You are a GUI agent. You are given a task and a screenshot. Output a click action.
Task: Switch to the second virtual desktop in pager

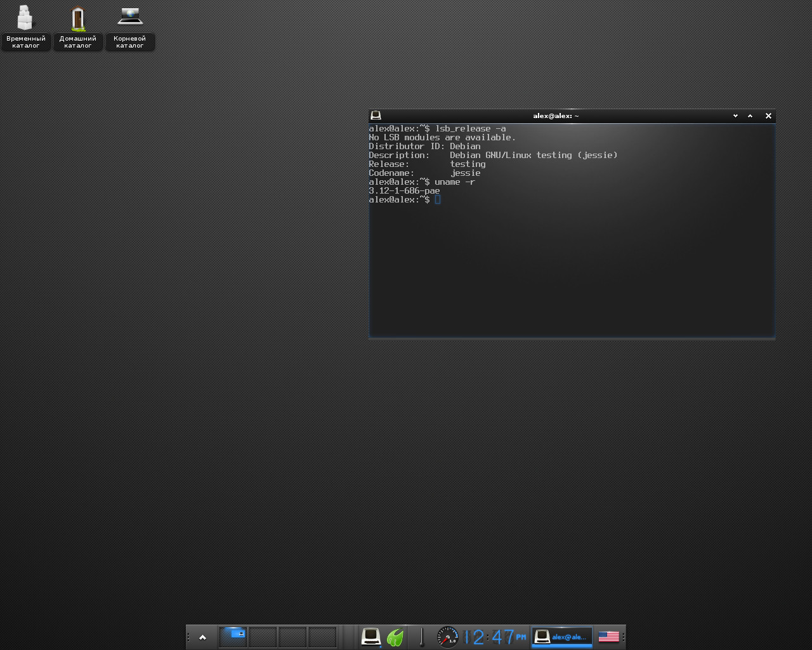(263, 637)
